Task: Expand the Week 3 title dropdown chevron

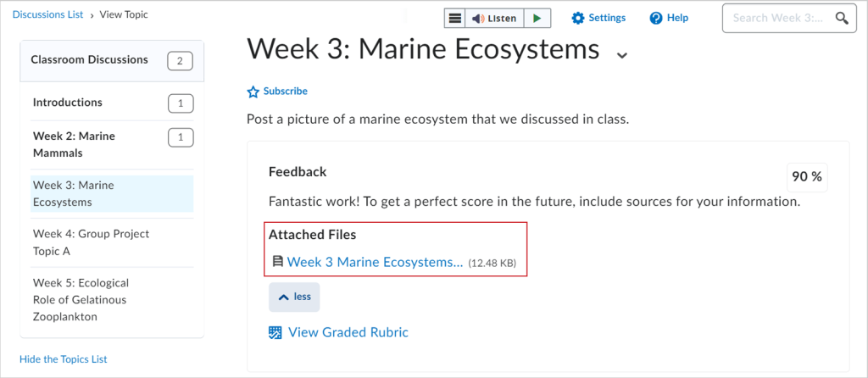Action: coord(622,55)
